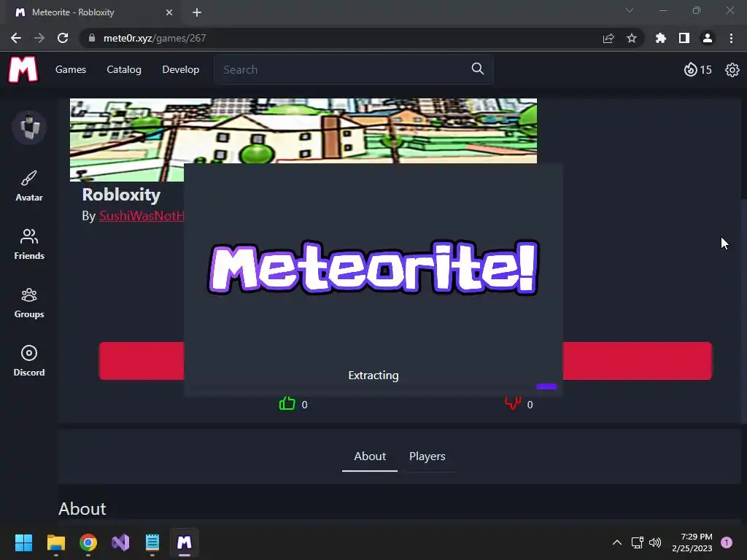Open File Explorer from the taskbar
747x560 pixels.
pos(55,542)
